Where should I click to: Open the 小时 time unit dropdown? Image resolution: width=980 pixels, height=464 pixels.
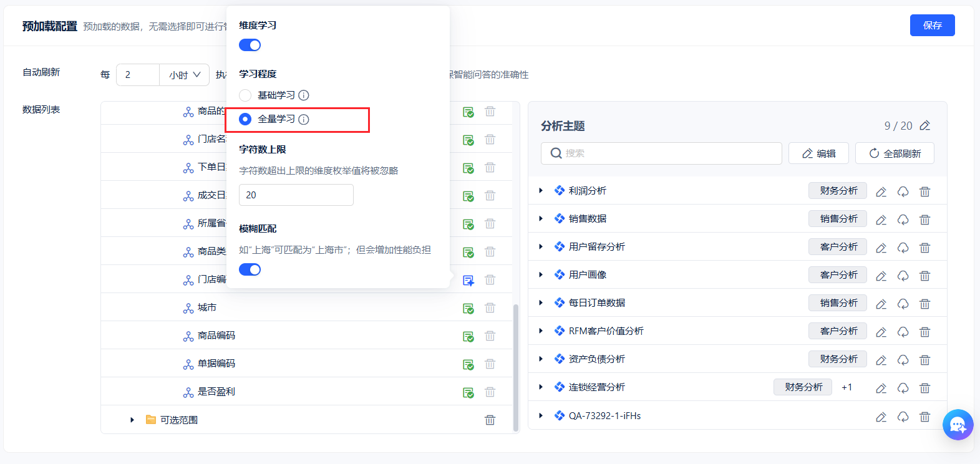[x=184, y=75]
